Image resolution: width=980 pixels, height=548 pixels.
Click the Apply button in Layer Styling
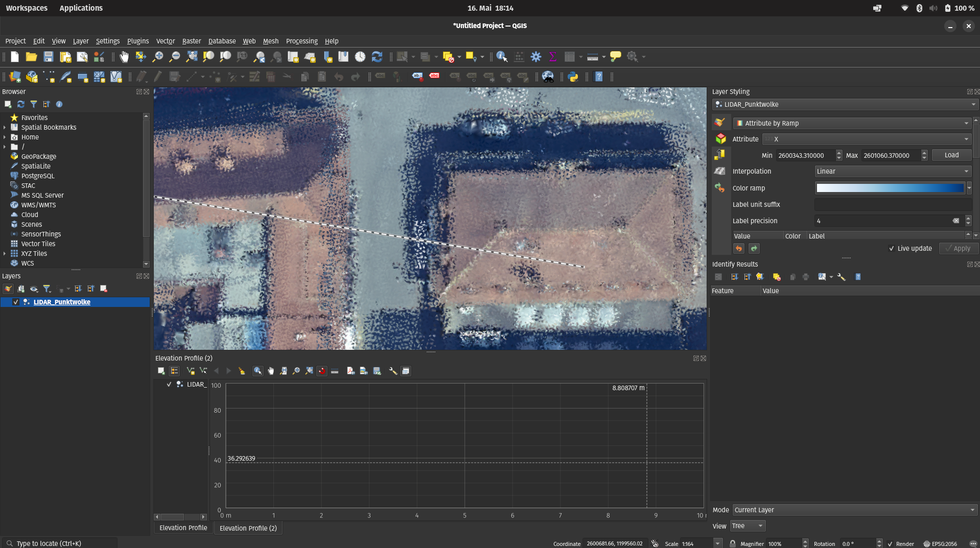coord(959,248)
